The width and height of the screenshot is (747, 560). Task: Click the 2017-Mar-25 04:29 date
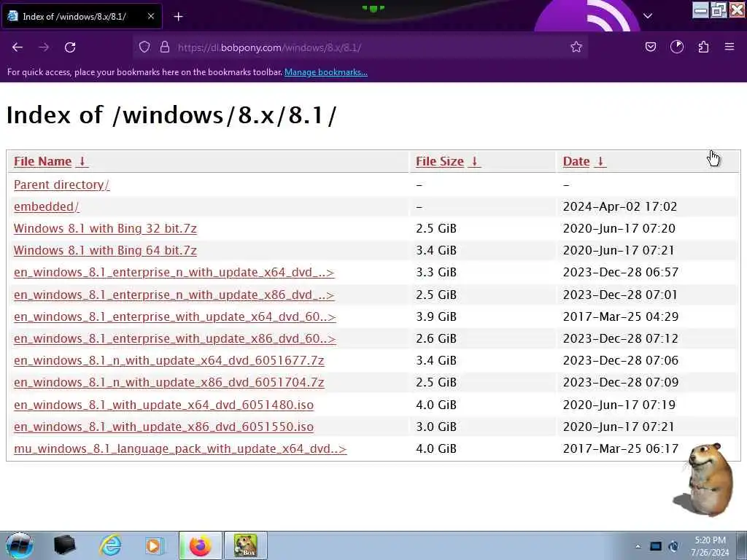pos(621,316)
